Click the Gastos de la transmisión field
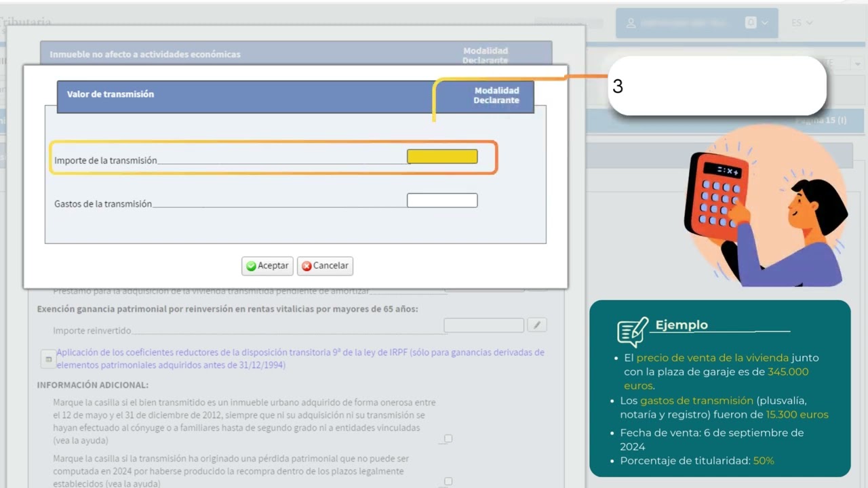 442,201
